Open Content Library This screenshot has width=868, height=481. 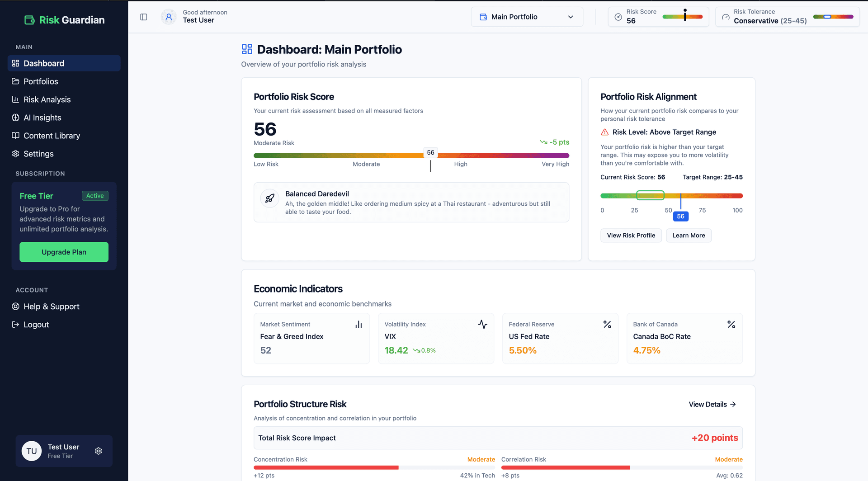point(64,136)
